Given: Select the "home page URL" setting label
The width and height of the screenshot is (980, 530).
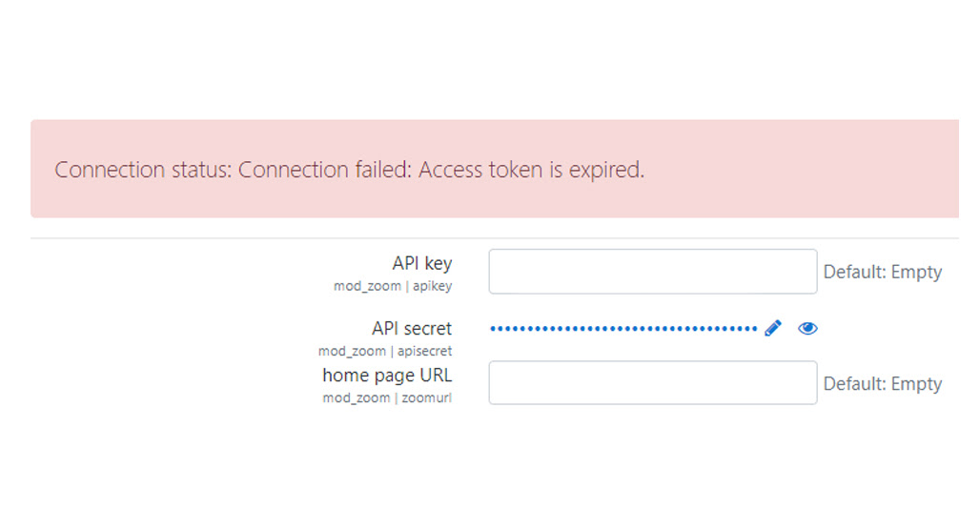Looking at the screenshot, I should (x=387, y=375).
